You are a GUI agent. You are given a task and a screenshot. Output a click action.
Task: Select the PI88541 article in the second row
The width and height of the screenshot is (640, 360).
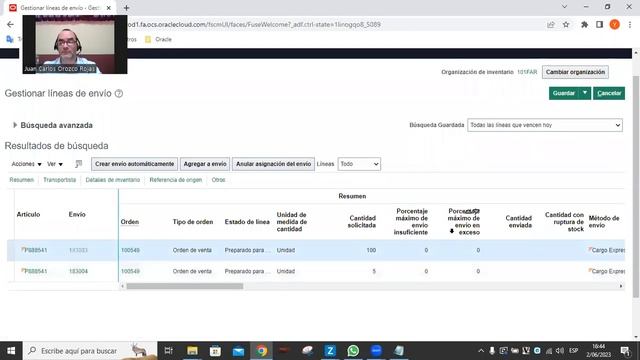[36, 271]
